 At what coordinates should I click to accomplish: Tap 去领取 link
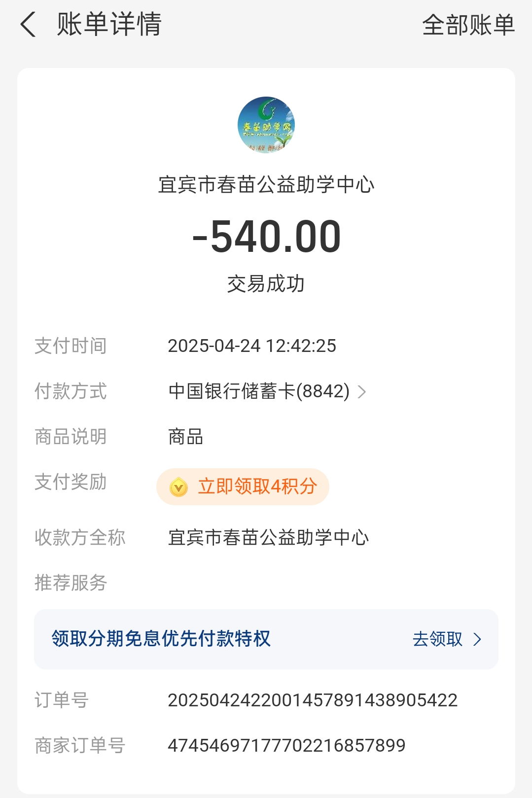coord(438,639)
